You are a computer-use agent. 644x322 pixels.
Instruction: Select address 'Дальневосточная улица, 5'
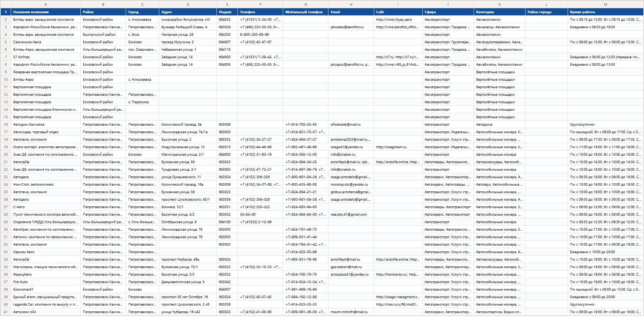[188, 282]
